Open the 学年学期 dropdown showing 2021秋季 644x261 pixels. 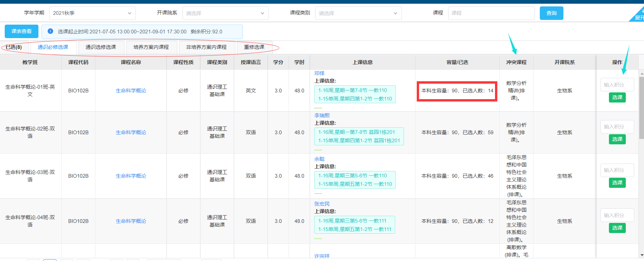click(92, 13)
